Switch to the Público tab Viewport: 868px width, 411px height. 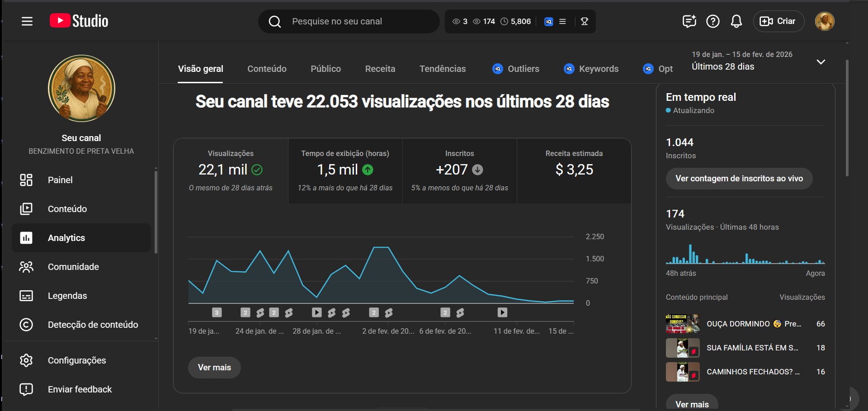pyautogui.click(x=325, y=69)
